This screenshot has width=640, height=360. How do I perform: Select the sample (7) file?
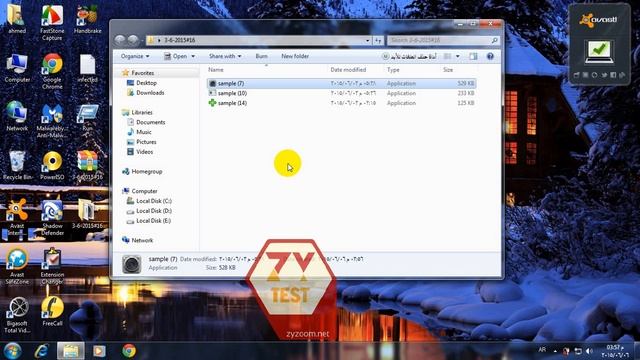[x=341, y=83]
